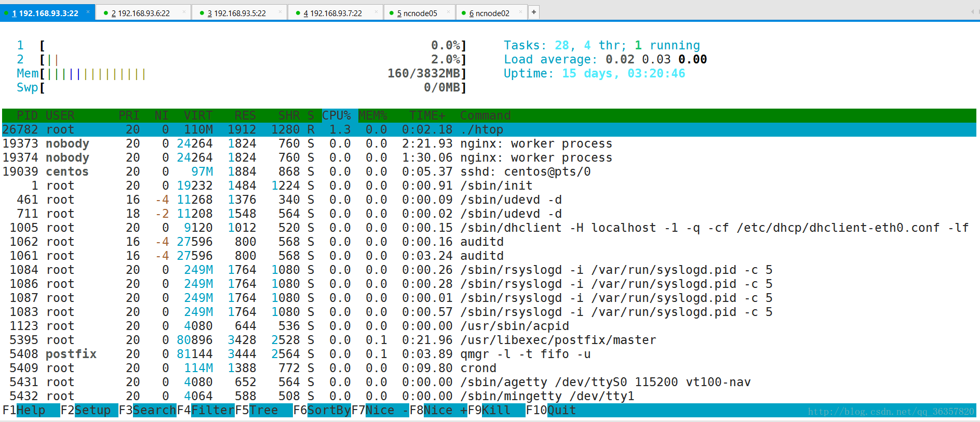The width and height of the screenshot is (980, 422).
Task: Select the rsyslogd row with PID 1083
Action: tap(489, 312)
